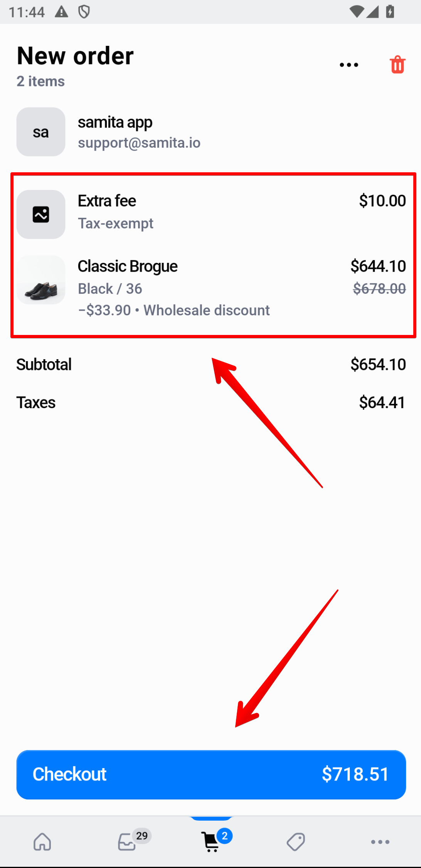Image resolution: width=421 pixels, height=868 pixels.
Task: Open the inbox tab with 29 badge
Action: point(127,841)
